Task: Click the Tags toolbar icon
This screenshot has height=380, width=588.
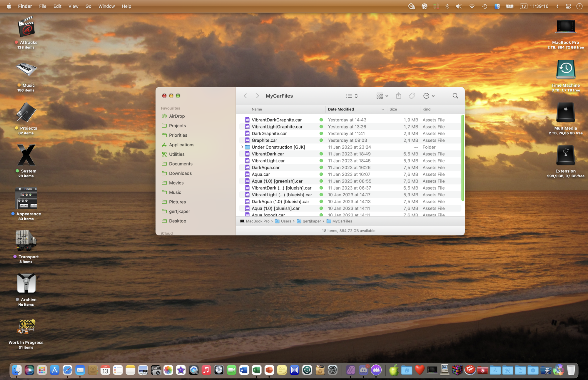Action: point(412,96)
